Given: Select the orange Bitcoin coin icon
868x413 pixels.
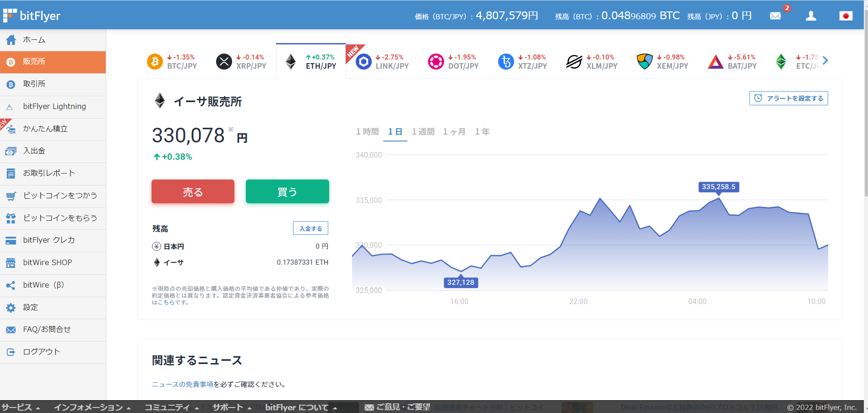Looking at the screenshot, I should [x=155, y=61].
